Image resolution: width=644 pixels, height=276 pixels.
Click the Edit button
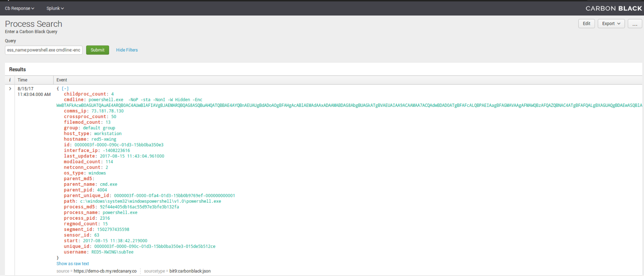586,23
